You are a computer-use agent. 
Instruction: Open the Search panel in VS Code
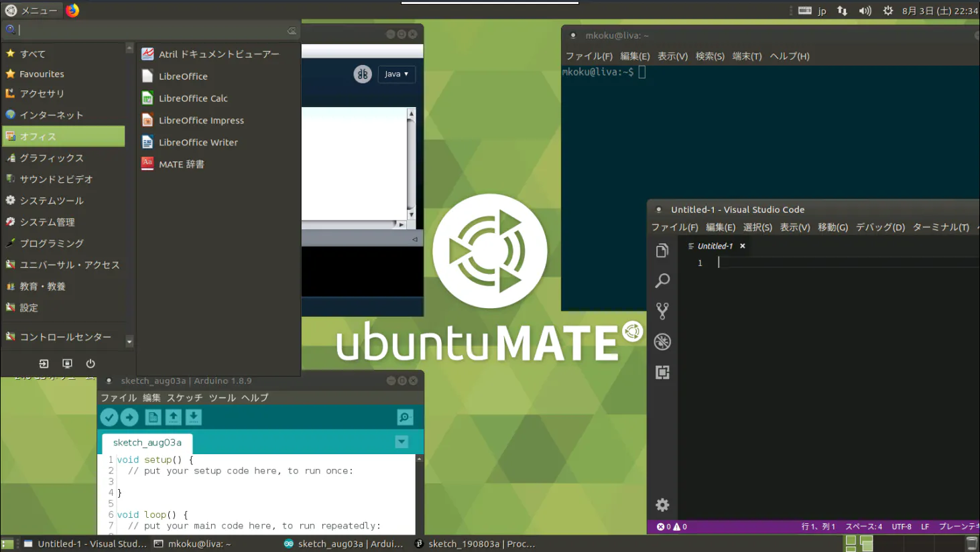[662, 281]
